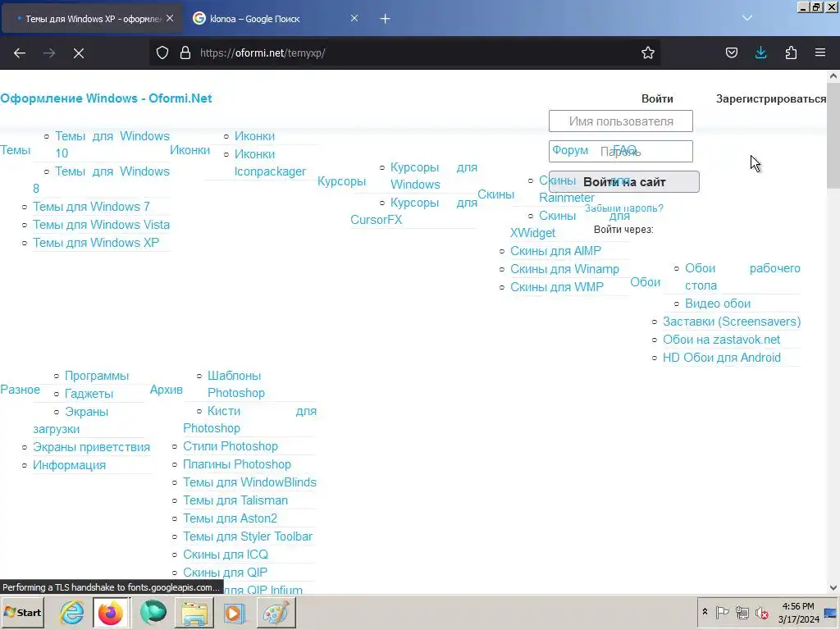Open the Информация link
Viewport: 840px width, 630px height.
[69, 465]
